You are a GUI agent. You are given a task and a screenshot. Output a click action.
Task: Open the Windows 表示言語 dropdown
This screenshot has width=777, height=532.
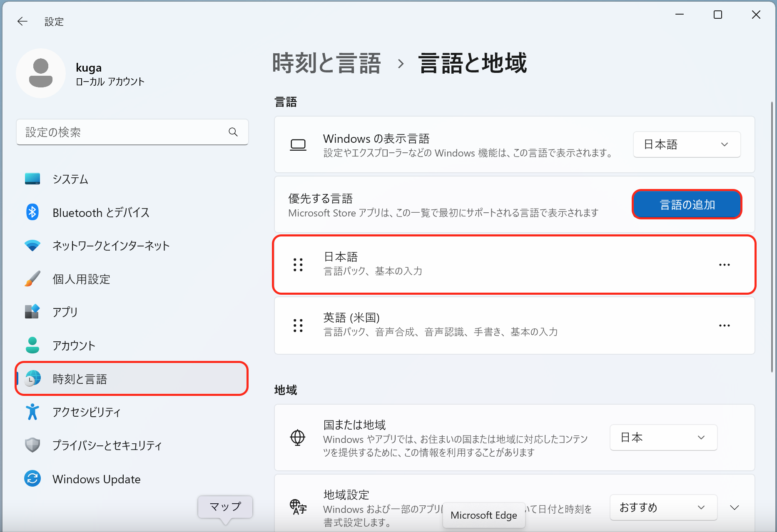686,144
